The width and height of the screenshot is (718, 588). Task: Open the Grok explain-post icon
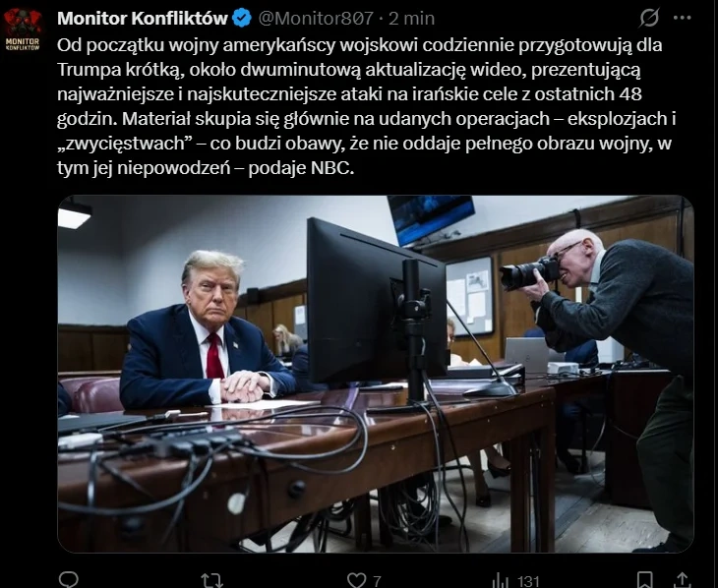tap(649, 18)
